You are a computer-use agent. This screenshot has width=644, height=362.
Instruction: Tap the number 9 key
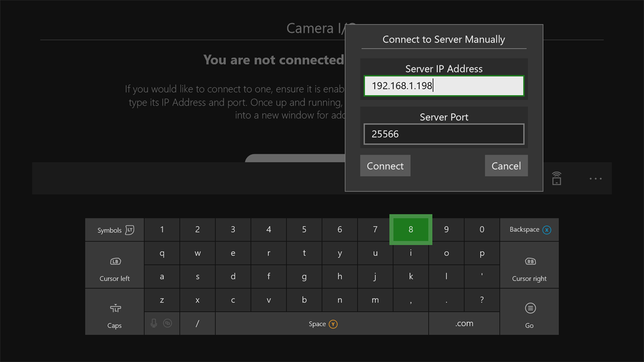tap(446, 230)
